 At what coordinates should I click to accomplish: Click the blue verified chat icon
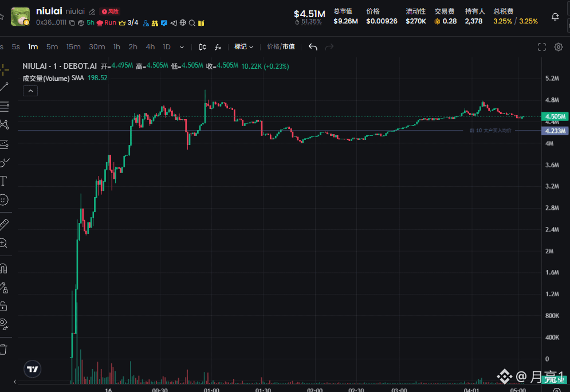click(x=164, y=23)
